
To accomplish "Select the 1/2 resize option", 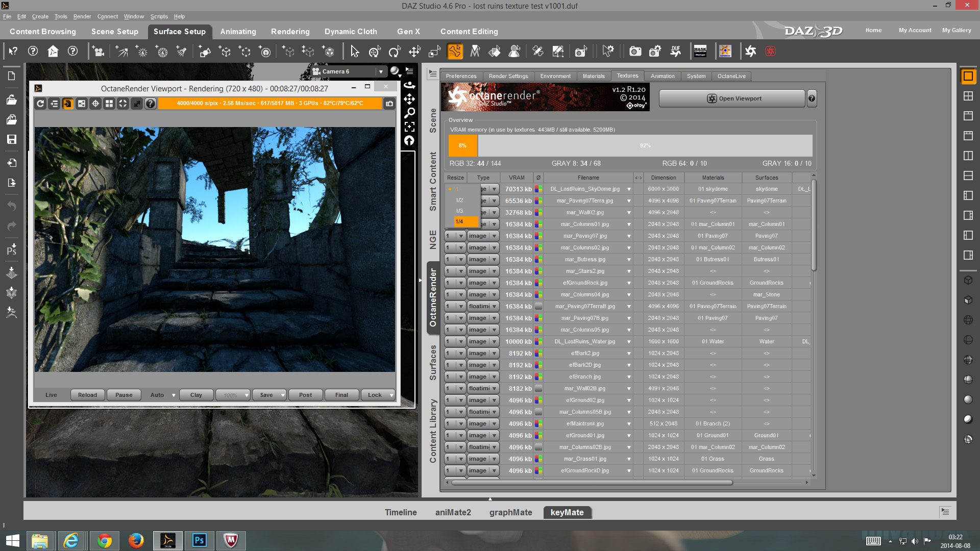I will pyautogui.click(x=459, y=200).
